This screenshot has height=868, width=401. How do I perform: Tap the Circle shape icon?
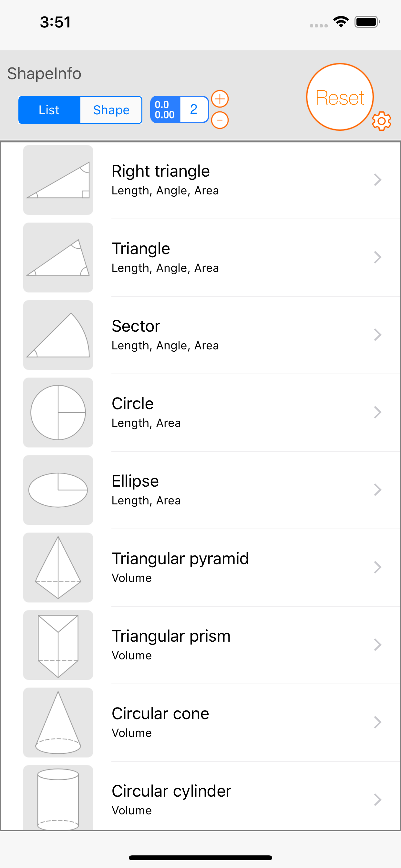(58, 412)
